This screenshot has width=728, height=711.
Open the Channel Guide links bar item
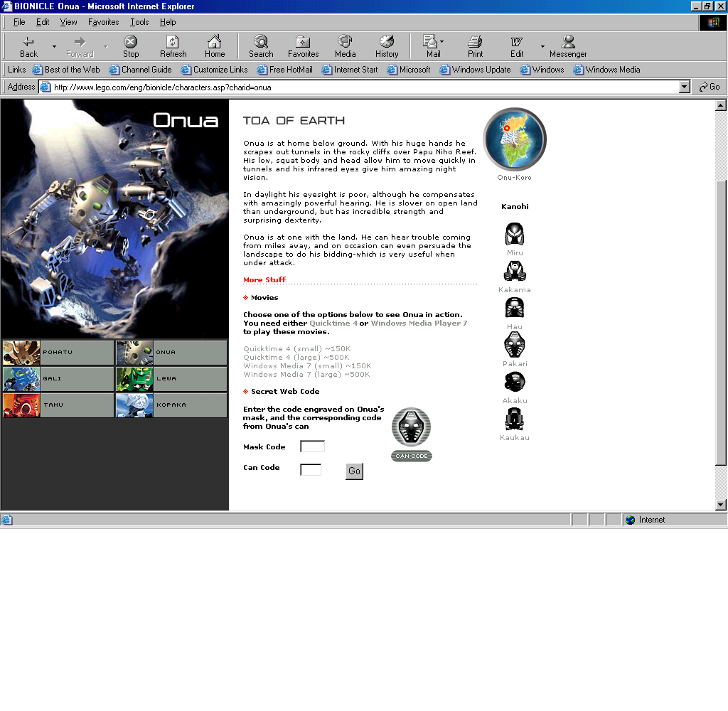141,70
